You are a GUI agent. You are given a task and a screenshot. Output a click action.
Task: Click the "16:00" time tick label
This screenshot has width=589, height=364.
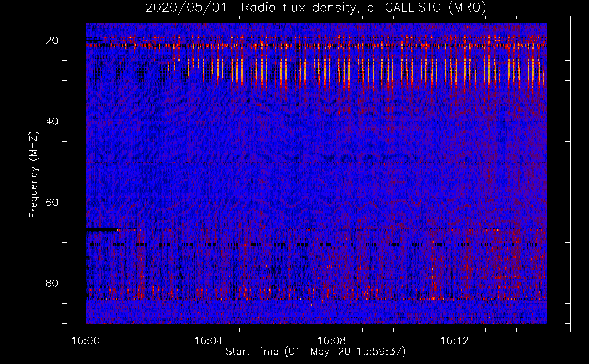86,341
